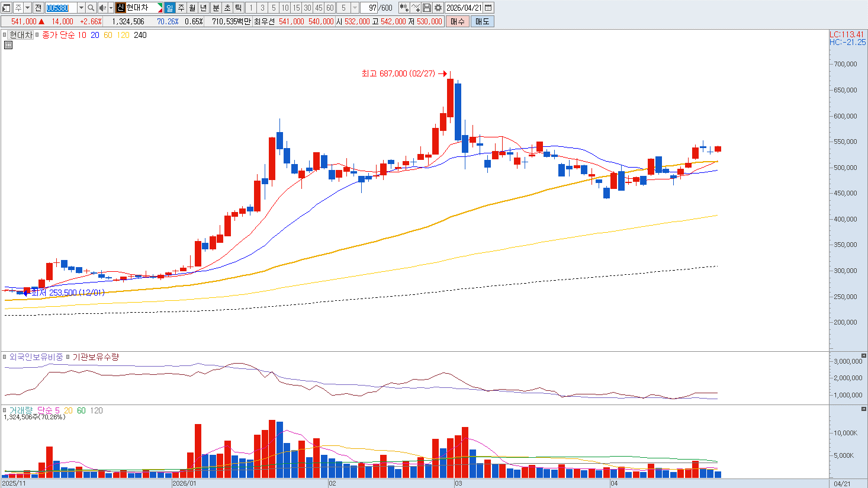Click the panel layout icon at far left of toolbar

pyautogui.click(x=6, y=8)
